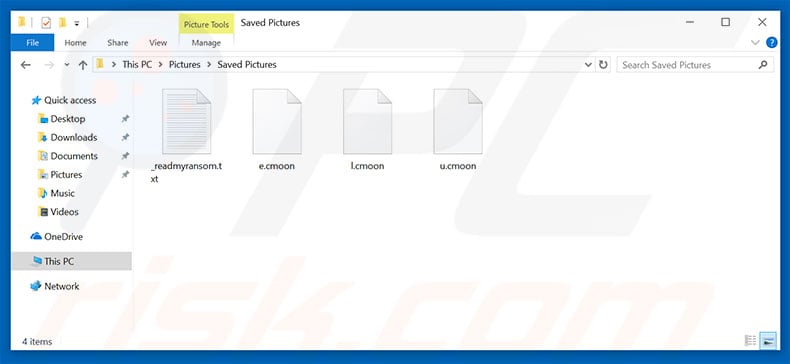
Task: Select the e.cmoon file icon
Action: [277, 122]
